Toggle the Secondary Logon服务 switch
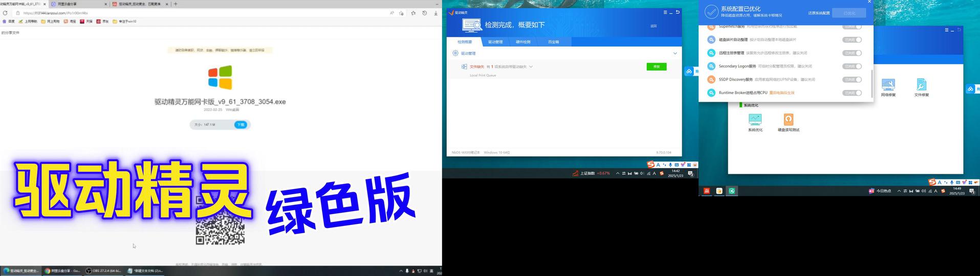Viewport: 980px width, 276px height. coord(852,66)
